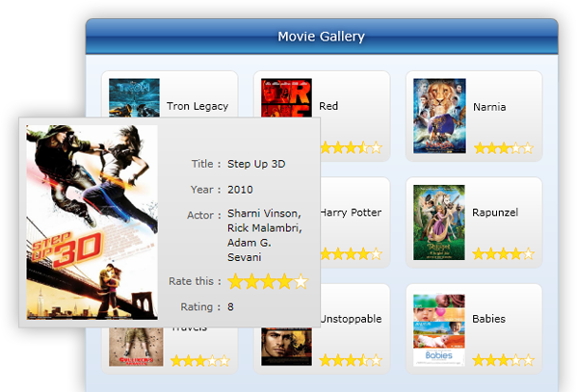Viewport: 577px width, 392px height.
Task: Select the Narnia poster image
Action: 439,116
